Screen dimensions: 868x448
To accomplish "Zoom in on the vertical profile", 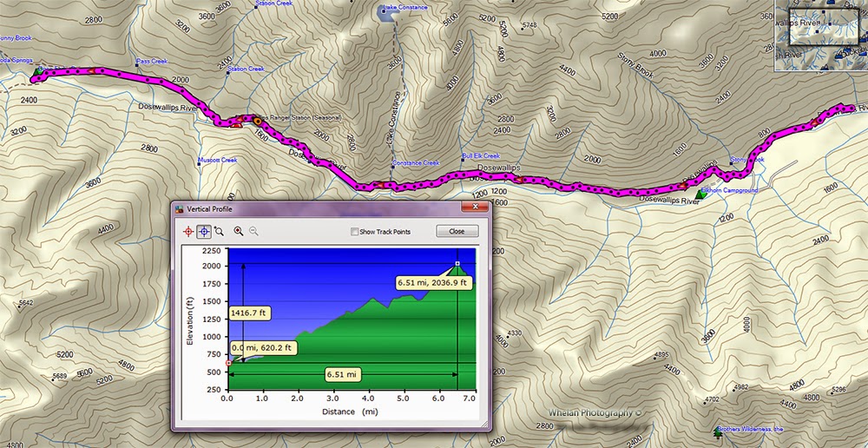I will [239, 231].
